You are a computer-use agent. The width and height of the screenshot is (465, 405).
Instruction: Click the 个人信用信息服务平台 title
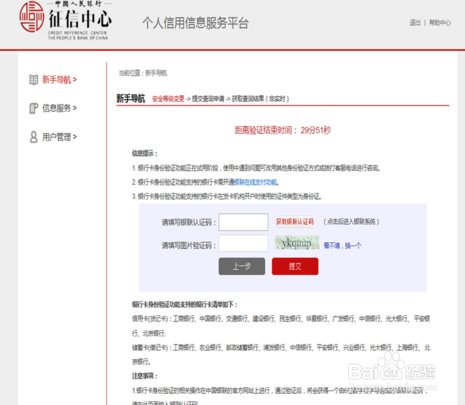[195, 23]
